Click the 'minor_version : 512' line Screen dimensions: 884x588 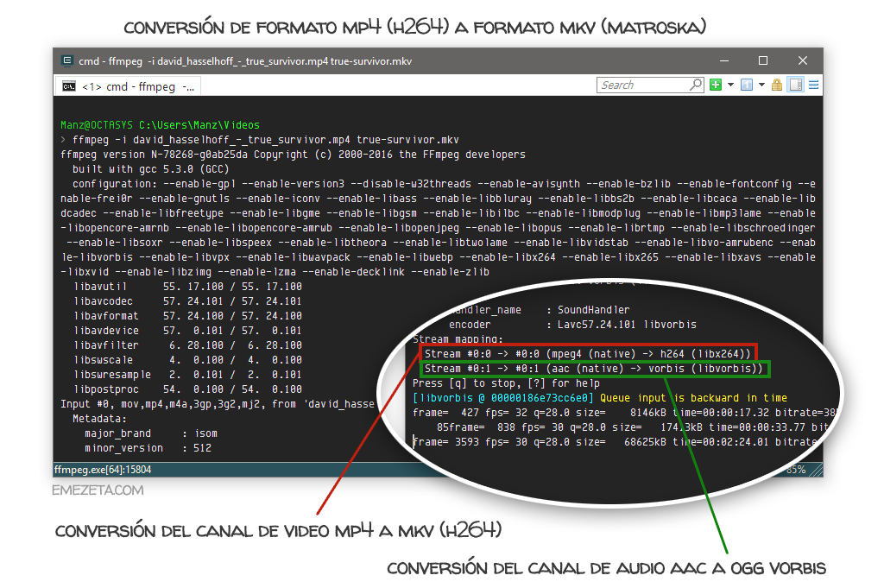148,447
